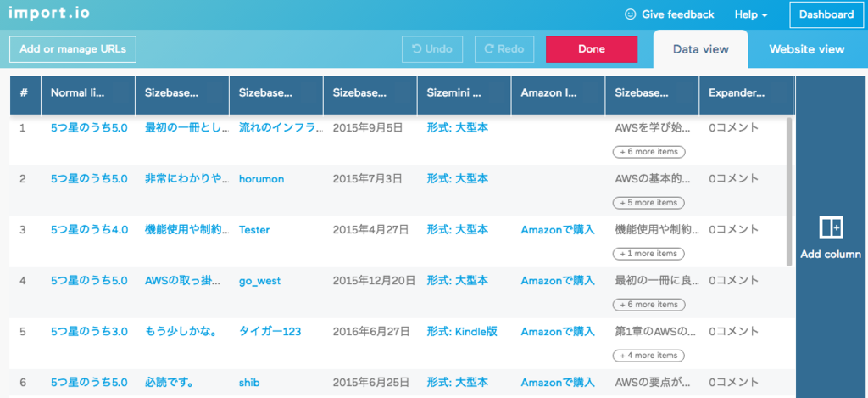This screenshot has width=868, height=398.
Task: Click reviewer link '流れのインフラ...' in row 1
Action: 281,128
